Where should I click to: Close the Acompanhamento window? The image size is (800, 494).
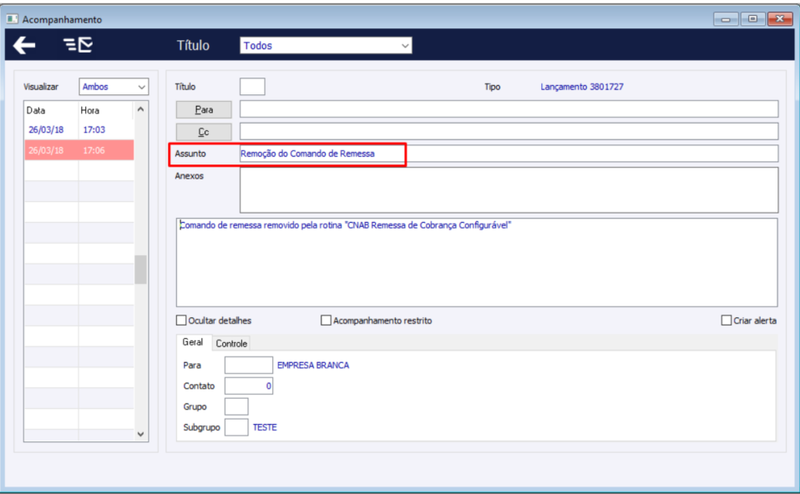(780, 19)
